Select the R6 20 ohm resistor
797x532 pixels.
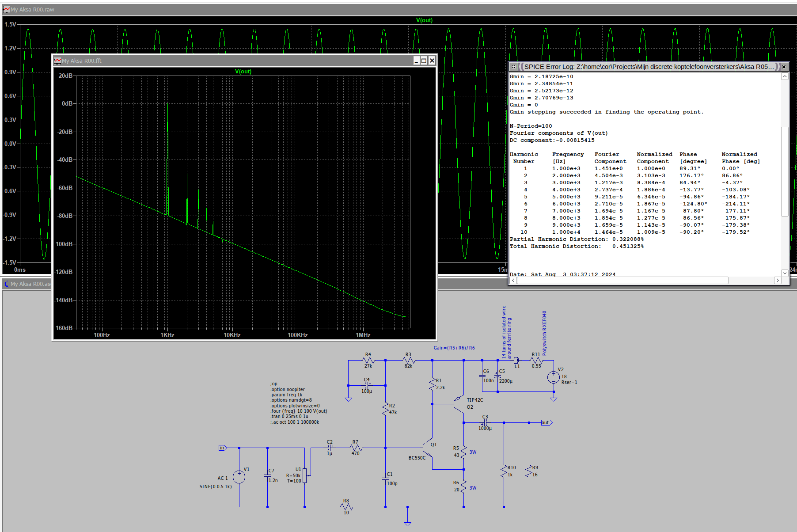tap(463, 486)
